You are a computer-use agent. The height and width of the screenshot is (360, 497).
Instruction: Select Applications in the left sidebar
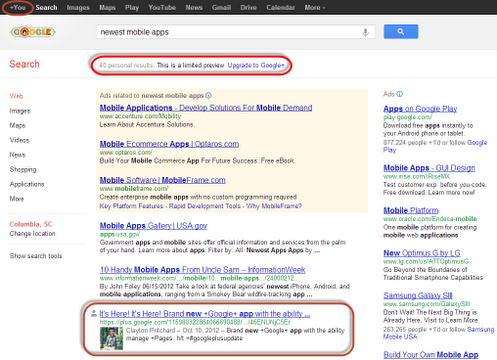(x=27, y=184)
